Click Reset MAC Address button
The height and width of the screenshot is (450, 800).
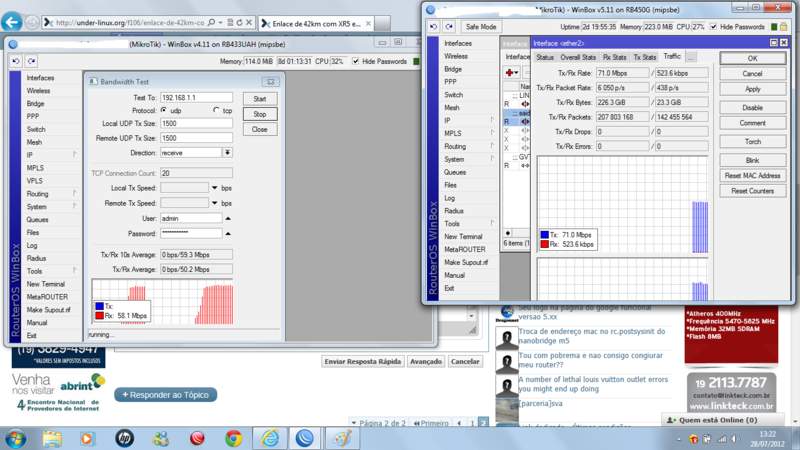[753, 176]
